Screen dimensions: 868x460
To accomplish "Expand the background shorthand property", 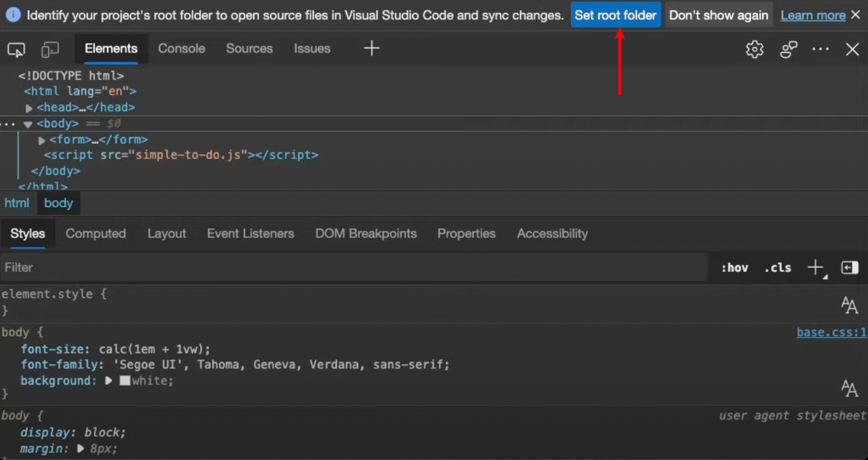I will [109, 381].
